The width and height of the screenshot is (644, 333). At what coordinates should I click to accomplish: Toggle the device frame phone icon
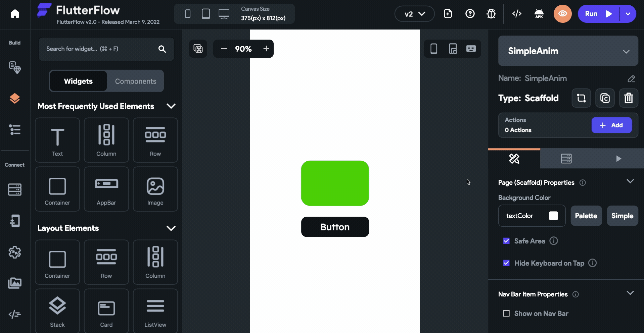(x=434, y=49)
